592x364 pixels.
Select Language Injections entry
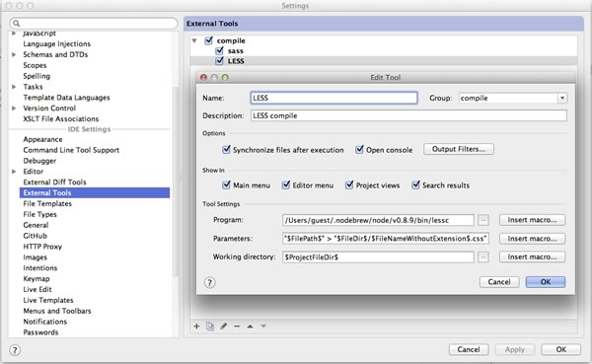pos(56,43)
